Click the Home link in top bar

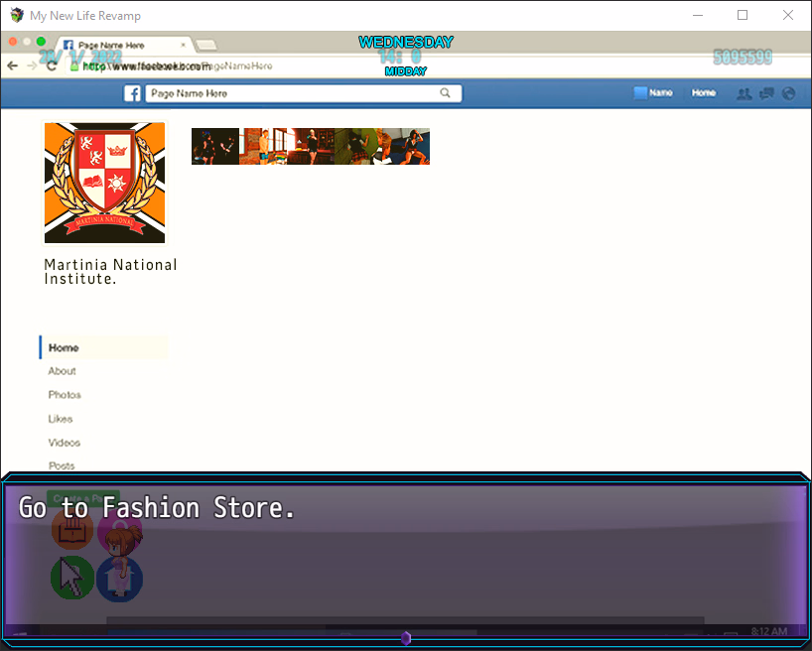pyautogui.click(x=704, y=93)
